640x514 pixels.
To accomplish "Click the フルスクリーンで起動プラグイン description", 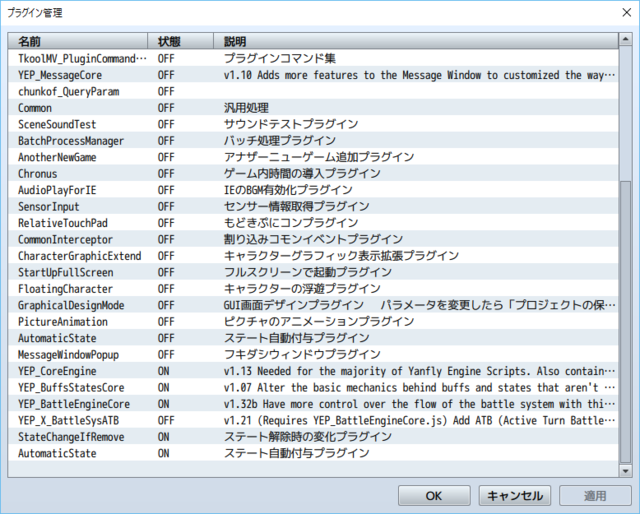I will [308, 272].
